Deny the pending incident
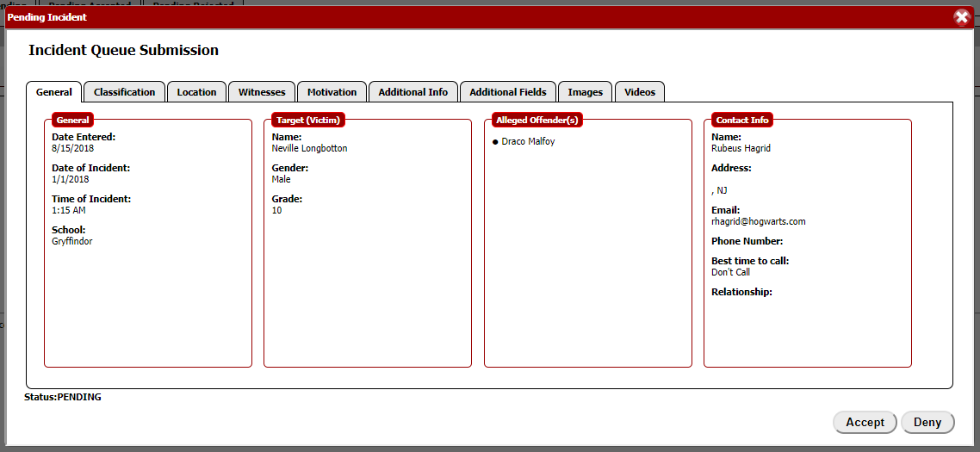Screen dimensions: 980x452 click(927, 422)
